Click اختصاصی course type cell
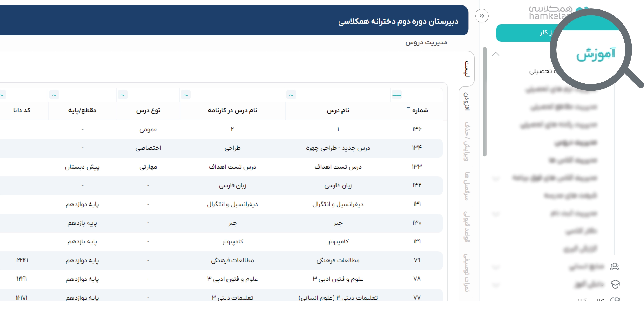 [148, 148]
